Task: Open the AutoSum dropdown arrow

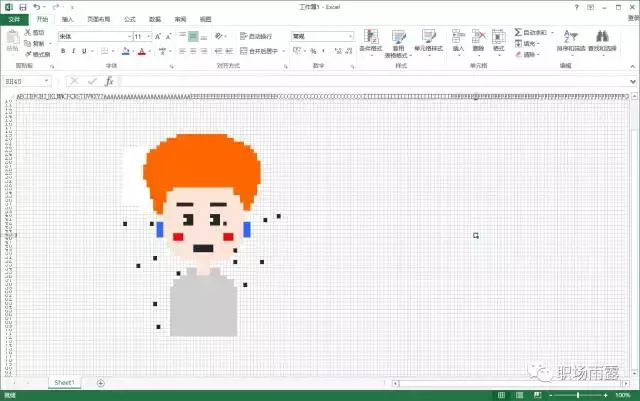Action: click(552, 32)
